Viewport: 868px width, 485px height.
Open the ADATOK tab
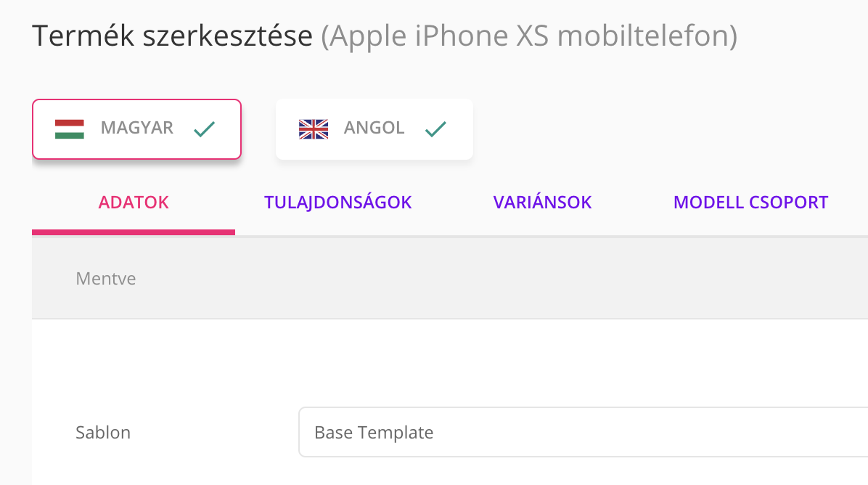tap(134, 203)
